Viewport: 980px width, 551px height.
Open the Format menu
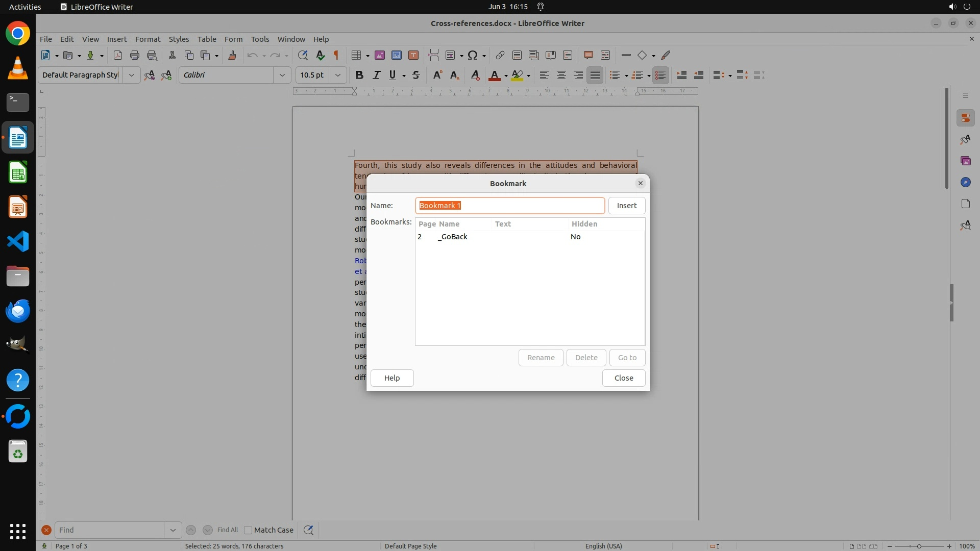coord(148,39)
